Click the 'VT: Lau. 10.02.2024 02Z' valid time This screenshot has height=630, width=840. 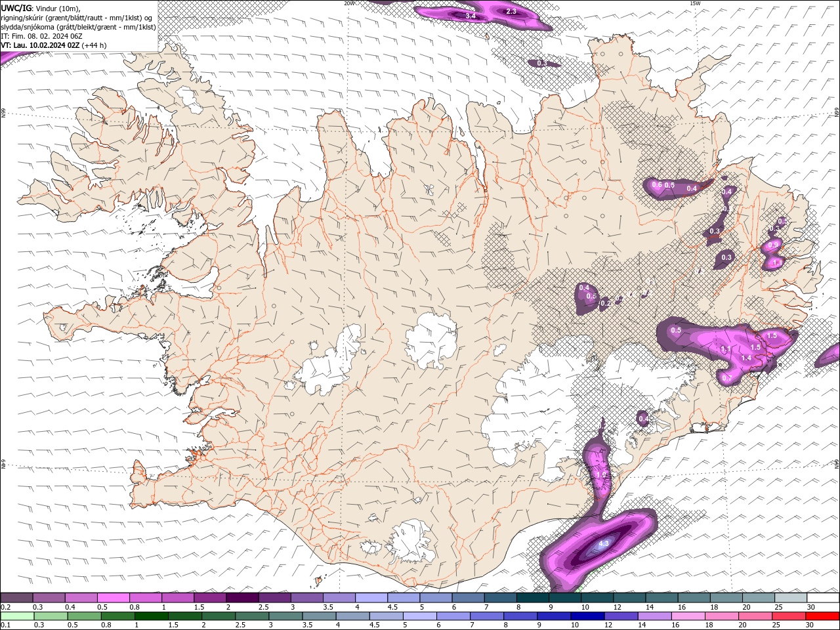41,45
